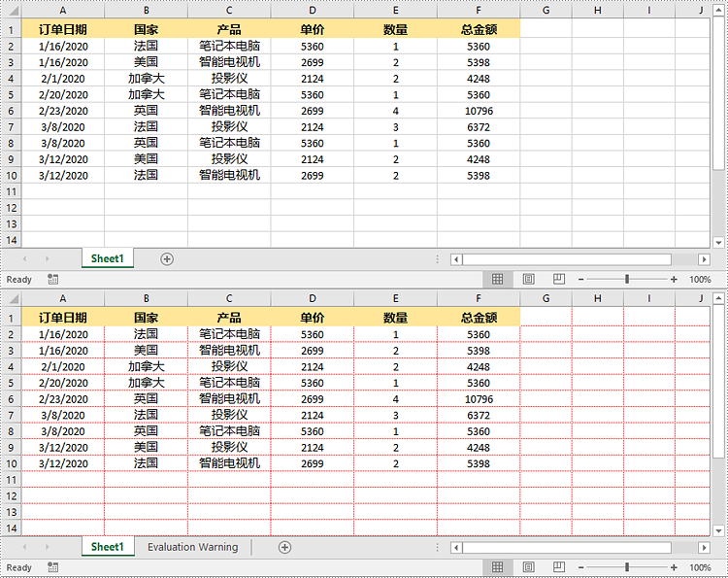Go to previous sheet tab in top workbook
Viewport: 728px width, 578px height.
tap(24, 258)
